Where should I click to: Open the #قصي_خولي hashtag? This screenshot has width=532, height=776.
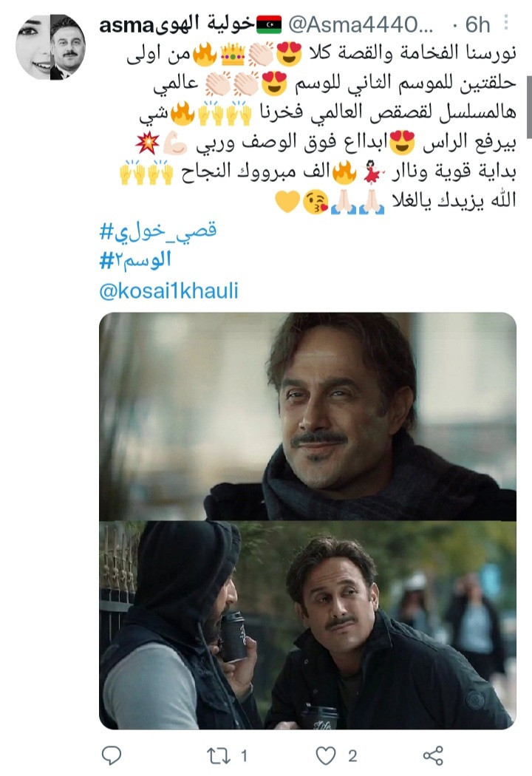pyautogui.click(x=158, y=231)
